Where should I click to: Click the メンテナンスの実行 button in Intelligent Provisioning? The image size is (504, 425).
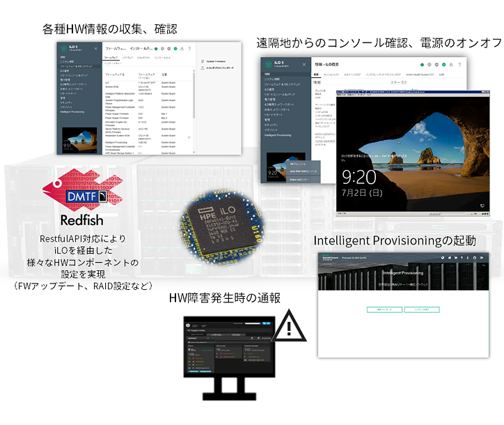422,309
